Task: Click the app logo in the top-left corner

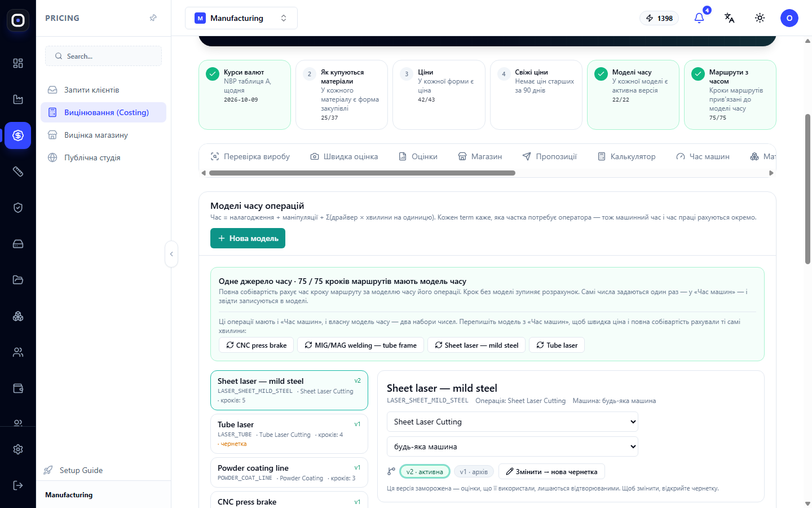Action: point(18,20)
